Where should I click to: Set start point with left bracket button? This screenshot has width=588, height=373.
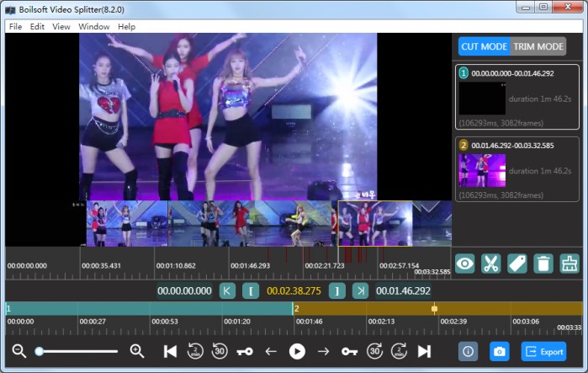click(x=251, y=290)
